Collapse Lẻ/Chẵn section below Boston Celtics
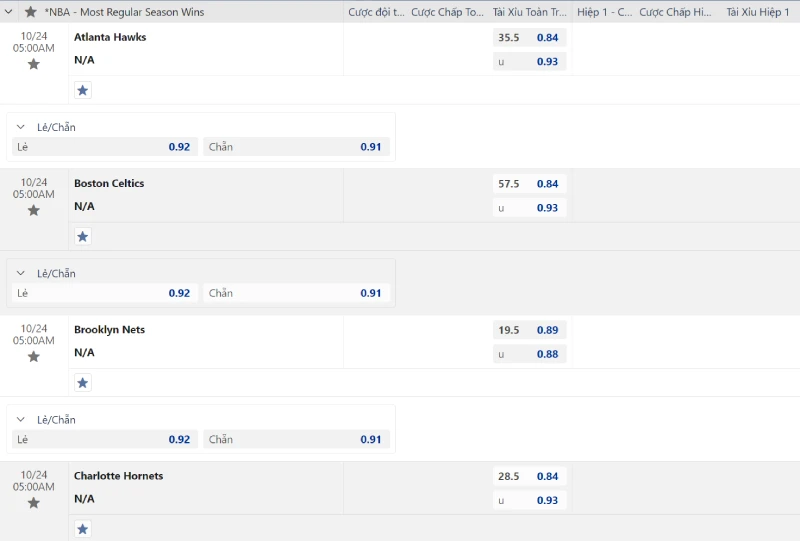800x541 pixels. tap(20, 274)
